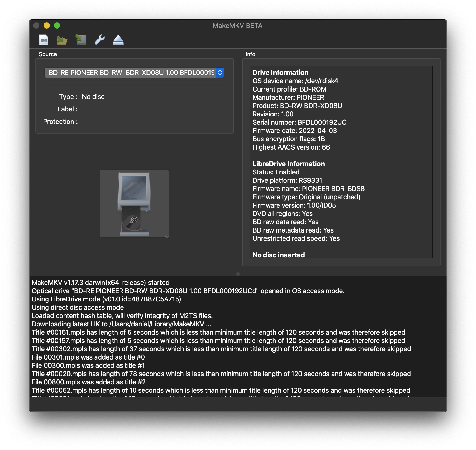Click log line 'File 00301.mpls was added as title #0'

(88, 357)
